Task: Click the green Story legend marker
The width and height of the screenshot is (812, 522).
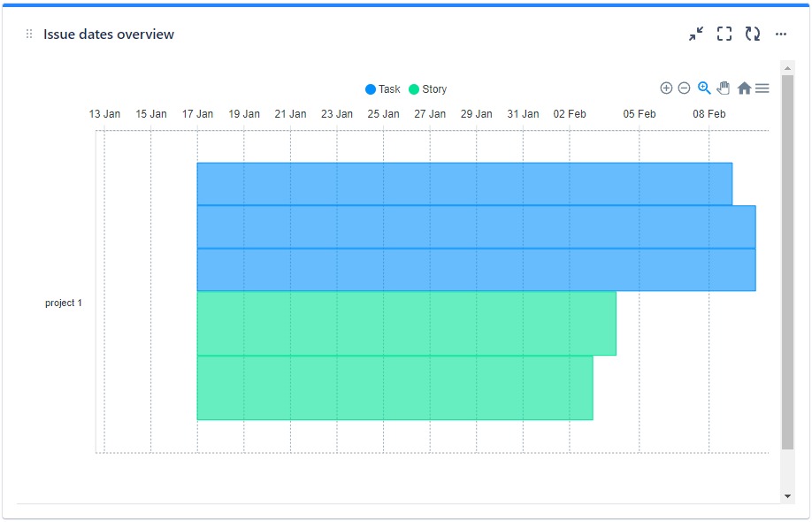Action: (414, 89)
